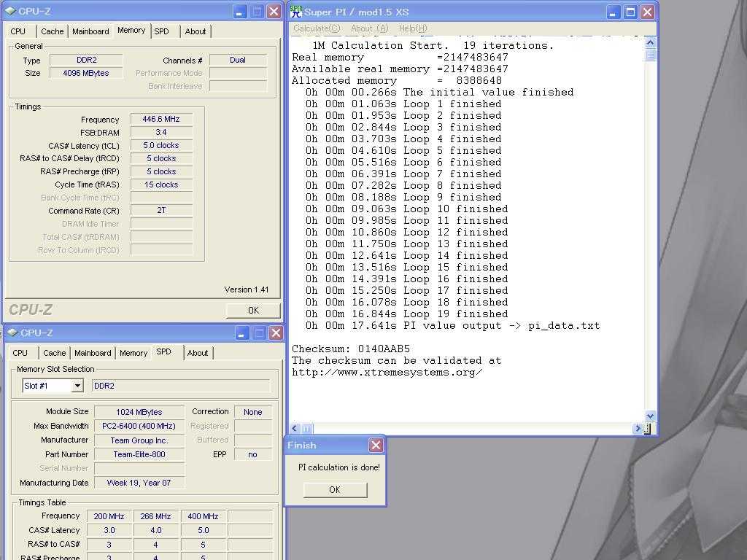Expand the Slot #1 memory slot dropdown
The height and width of the screenshot is (560, 747).
77,386
